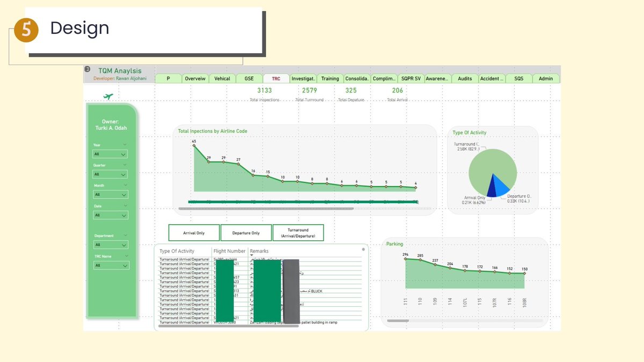Click the Type Of Activity chart title
644x362 pixels.
click(x=470, y=132)
